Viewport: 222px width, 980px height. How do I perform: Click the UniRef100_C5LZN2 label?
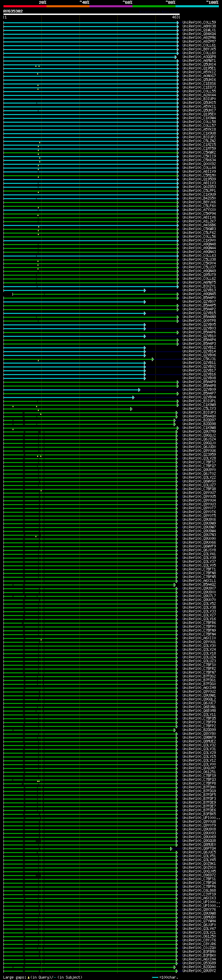coord(199,141)
